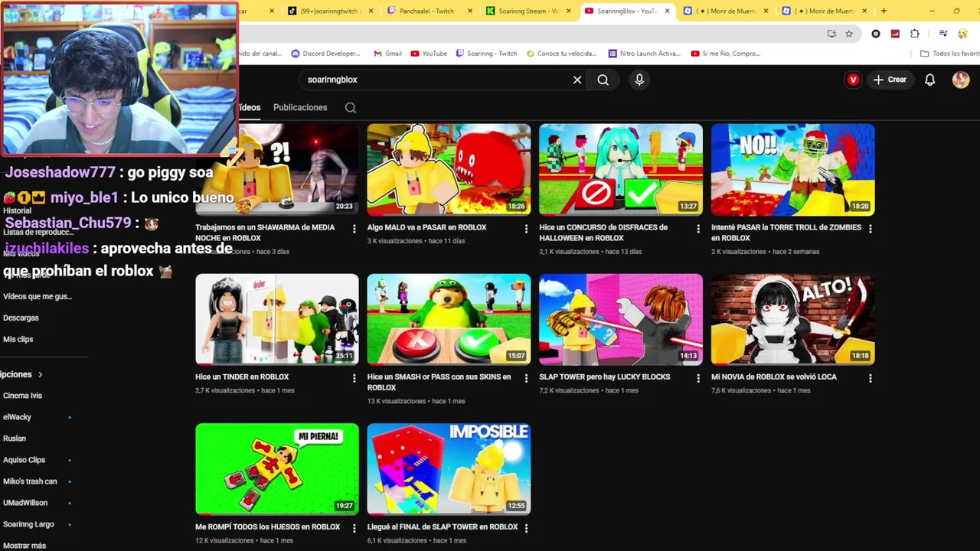Open the Aquiso Clips subscription
980x551 pixels.
click(24, 460)
